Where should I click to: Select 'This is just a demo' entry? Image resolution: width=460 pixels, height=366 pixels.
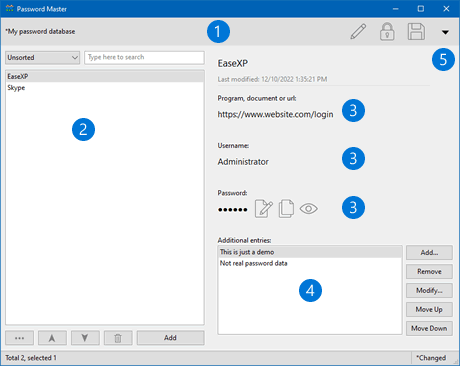point(310,252)
